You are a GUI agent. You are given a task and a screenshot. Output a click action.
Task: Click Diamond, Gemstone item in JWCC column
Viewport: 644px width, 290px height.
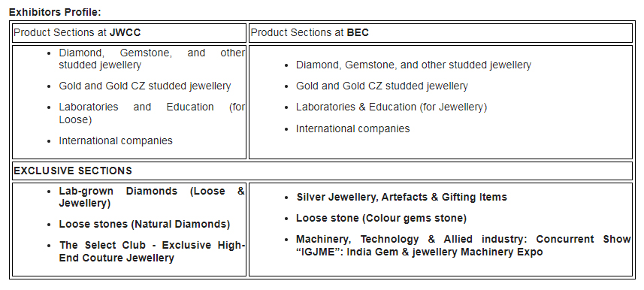152,59
